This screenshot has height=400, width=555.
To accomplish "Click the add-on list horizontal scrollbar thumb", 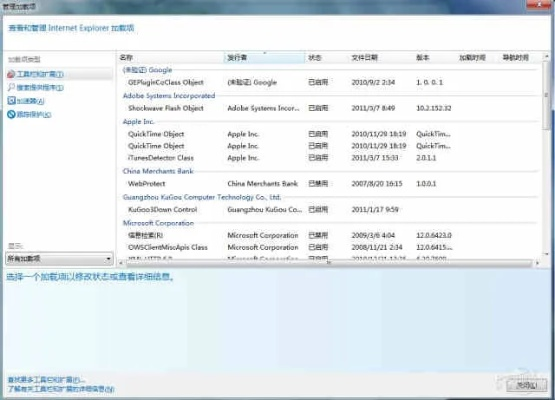I will point(328,263).
